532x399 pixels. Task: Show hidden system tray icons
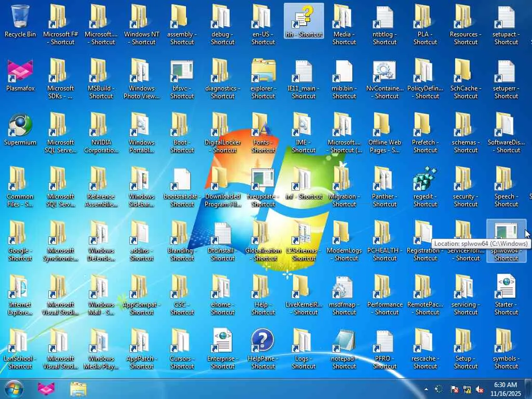tap(426, 389)
